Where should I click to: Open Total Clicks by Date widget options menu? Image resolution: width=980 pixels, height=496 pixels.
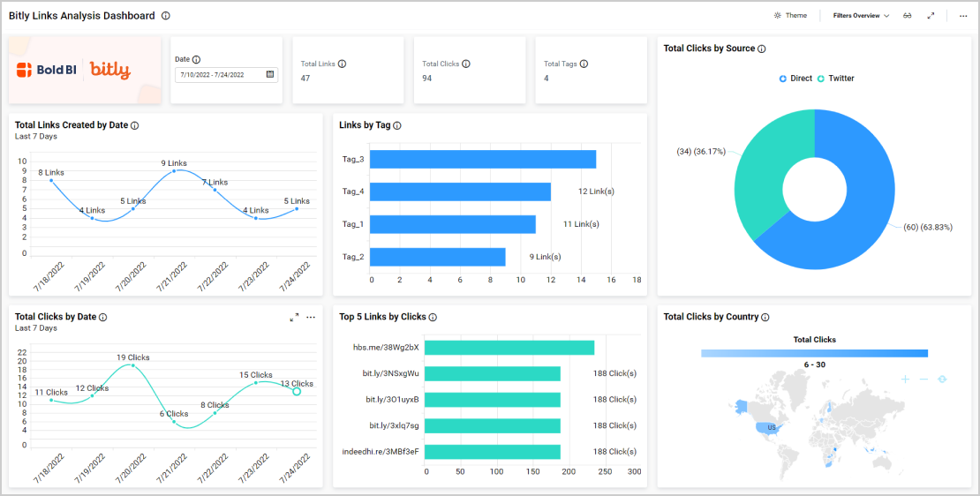pyautogui.click(x=311, y=317)
